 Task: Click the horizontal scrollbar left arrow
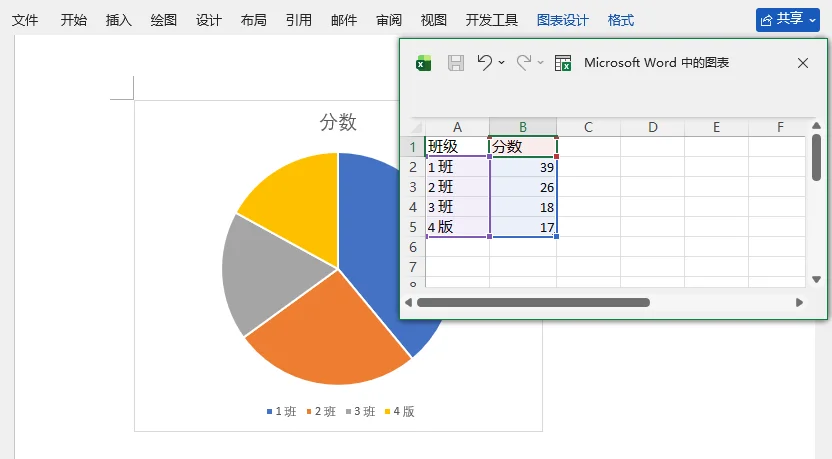coord(409,302)
